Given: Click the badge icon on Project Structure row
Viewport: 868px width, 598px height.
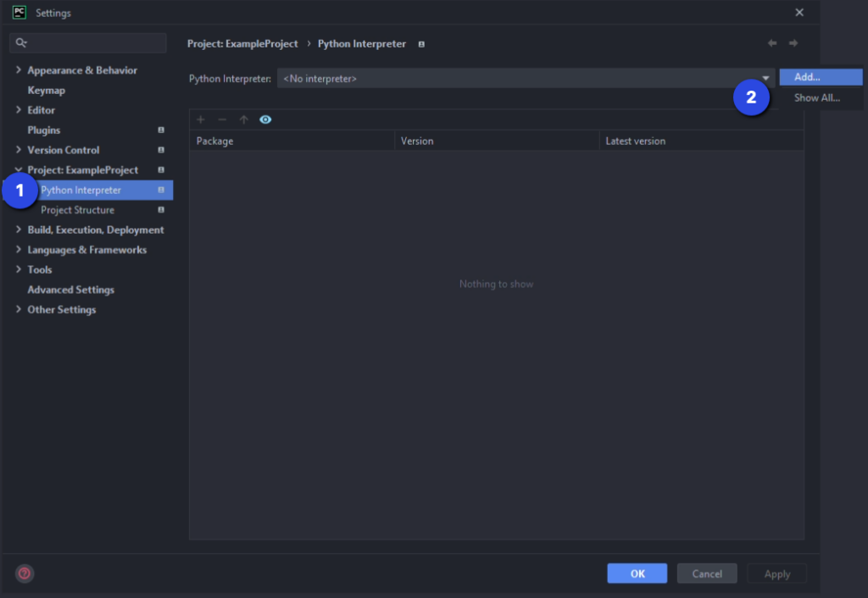Looking at the screenshot, I should 161,210.
